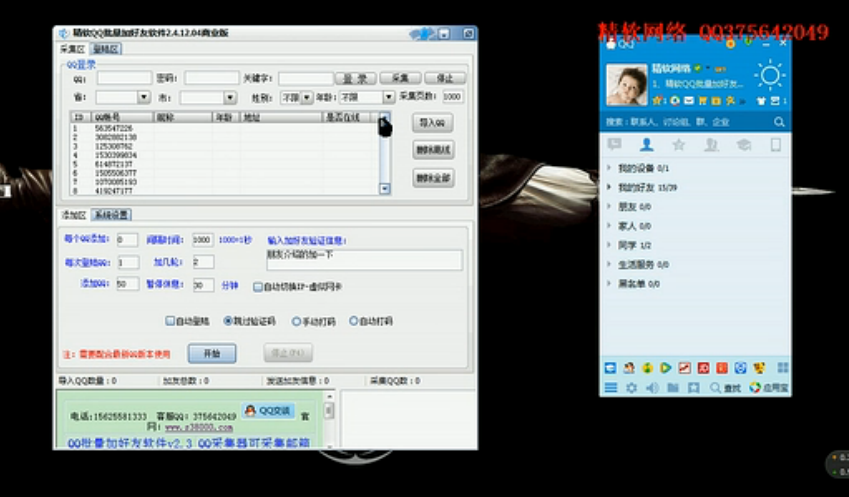Open the sun weather icon in QQ
This screenshot has height=497, width=849.
pos(769,75)
